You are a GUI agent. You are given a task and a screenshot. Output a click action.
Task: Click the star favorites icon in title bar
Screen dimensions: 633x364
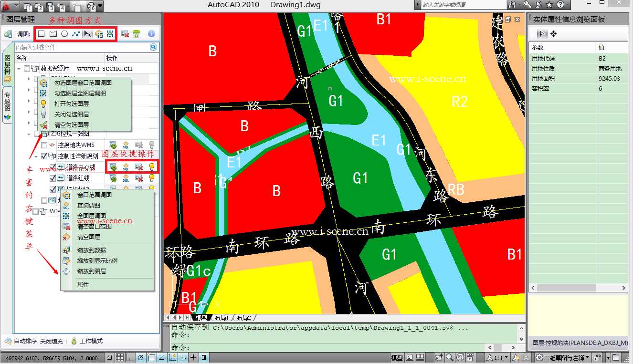[x=549, y=5]
